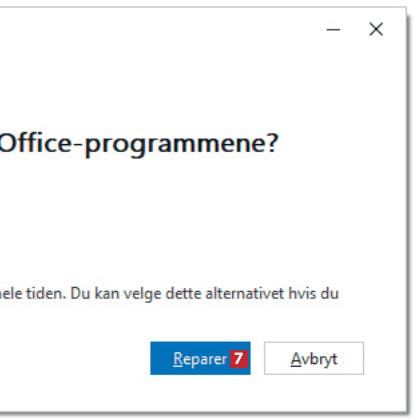The height and width of the screenshot is (420, 416).
Task: Click the red number 7 badge
Action: pyautogui.click(x=239, y=359)
